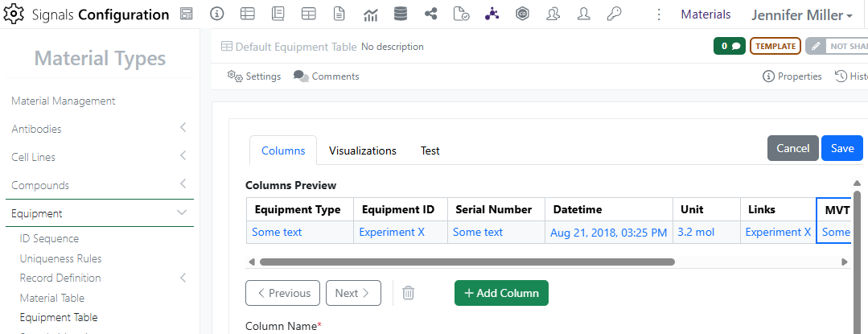Screen dimensions: 868x334
Task: Open the document with checkmark icon
Action: pos(461,15)
